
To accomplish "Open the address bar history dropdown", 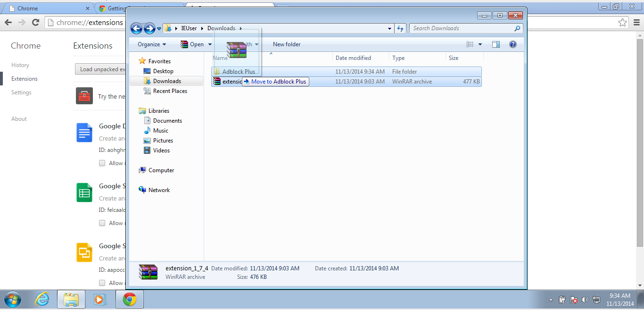I will [x=389, y=28].
